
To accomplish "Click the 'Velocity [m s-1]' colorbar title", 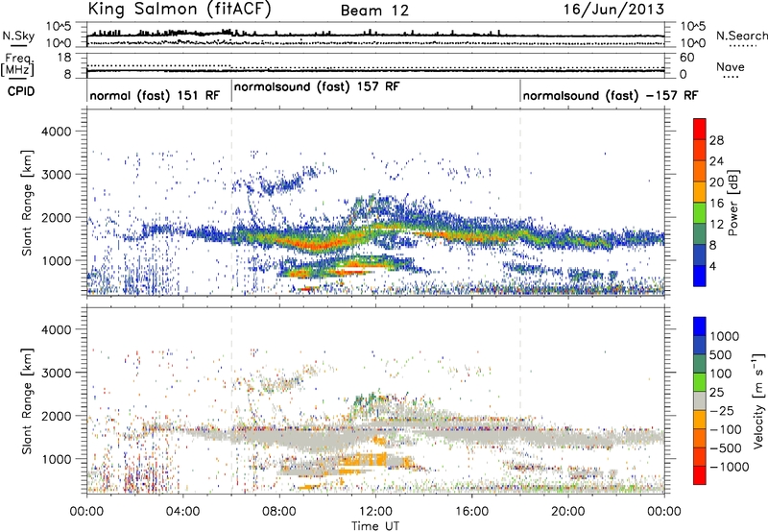I will pos(758,400).
